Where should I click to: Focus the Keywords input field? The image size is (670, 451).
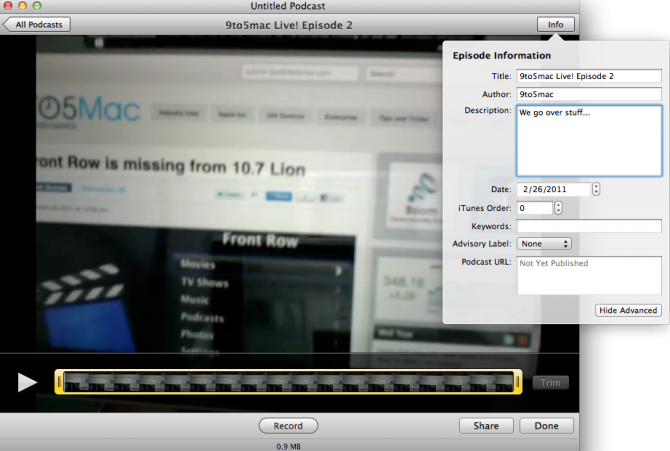[x=588, y=226]
